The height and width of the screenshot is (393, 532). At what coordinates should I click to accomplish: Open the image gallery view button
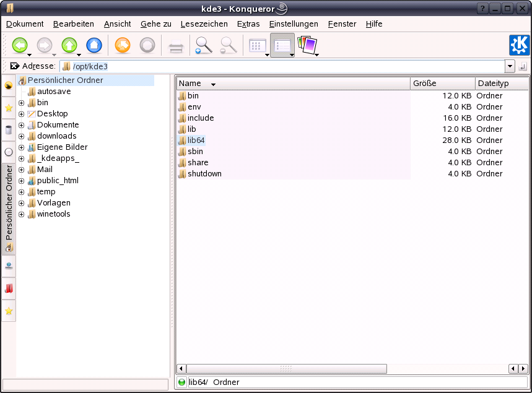point(307,45)
